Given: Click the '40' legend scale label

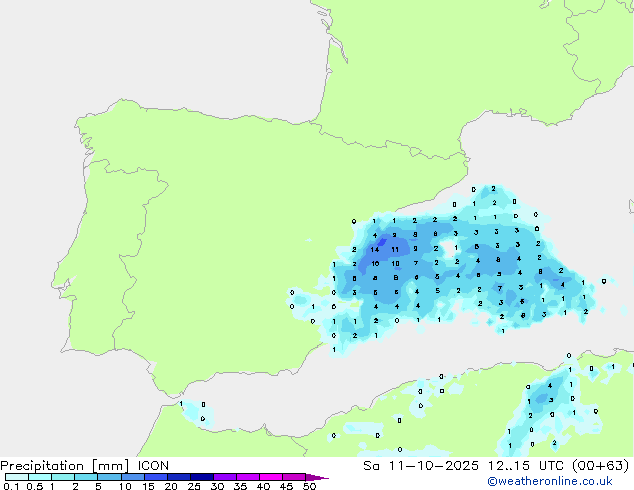Looking at the screenshot, I should (263, 486).
